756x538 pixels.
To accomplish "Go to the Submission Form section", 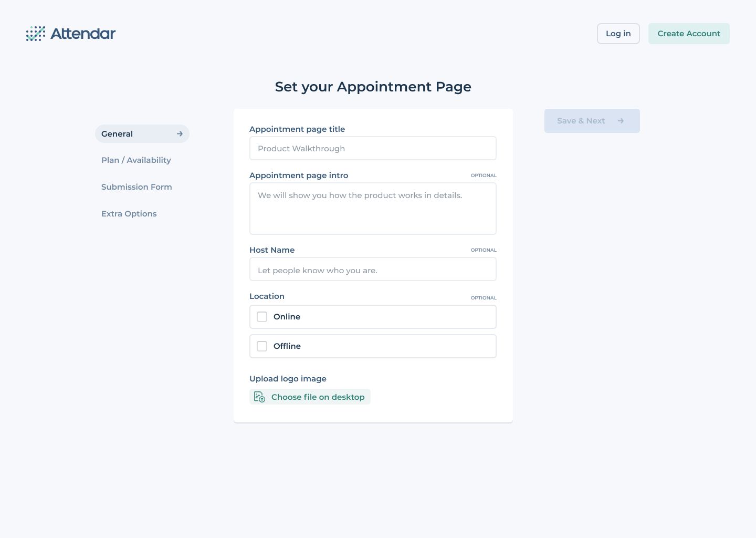I will (136, 187).
